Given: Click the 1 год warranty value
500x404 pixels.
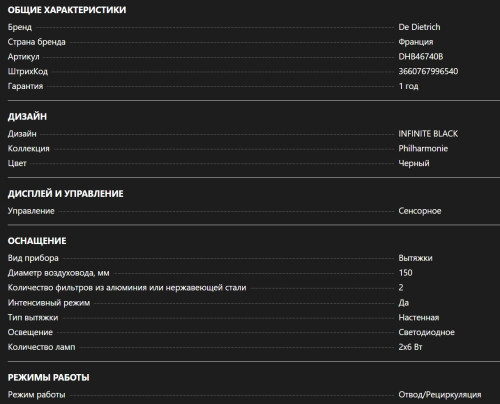Looking at the screenshot, I should pos(408,86).
